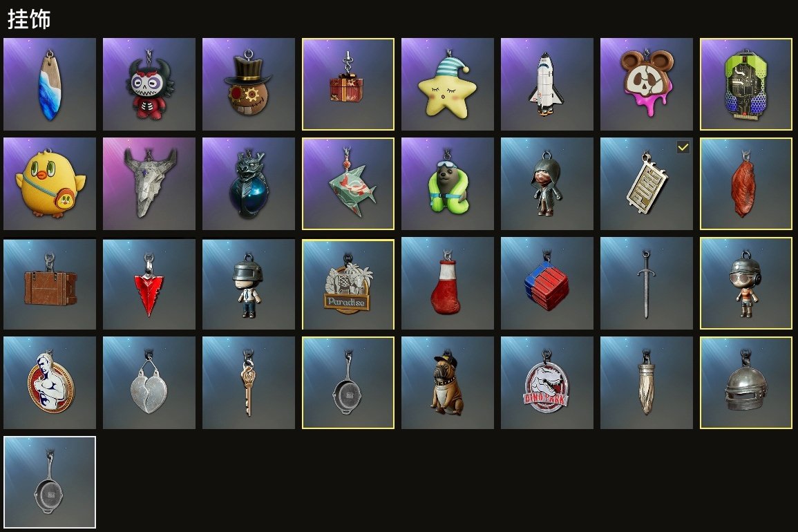
Task: Choose the Paradise resort sign charm
Action: (x=348, y=284)
